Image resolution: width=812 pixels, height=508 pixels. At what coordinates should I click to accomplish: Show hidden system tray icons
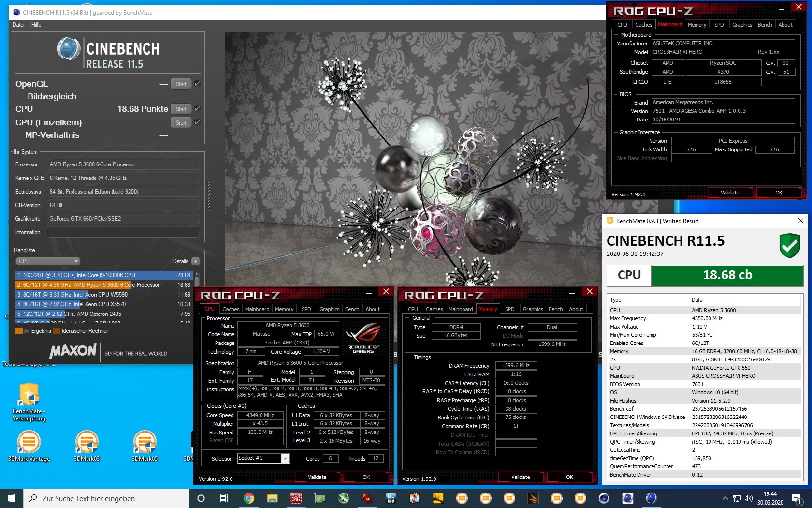point(725,498)
